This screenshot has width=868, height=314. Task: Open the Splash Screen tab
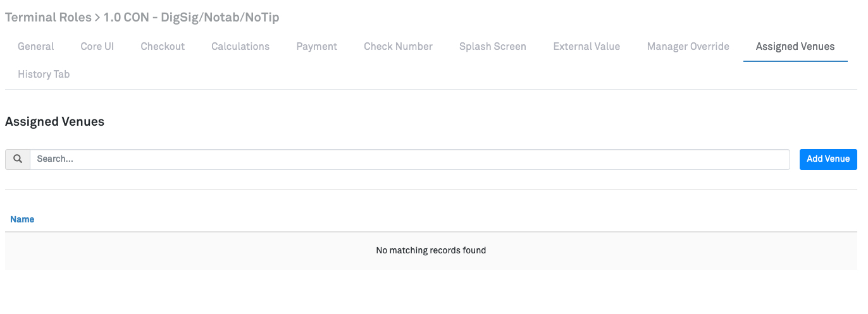pyautogui.click(x=493, y=46)
